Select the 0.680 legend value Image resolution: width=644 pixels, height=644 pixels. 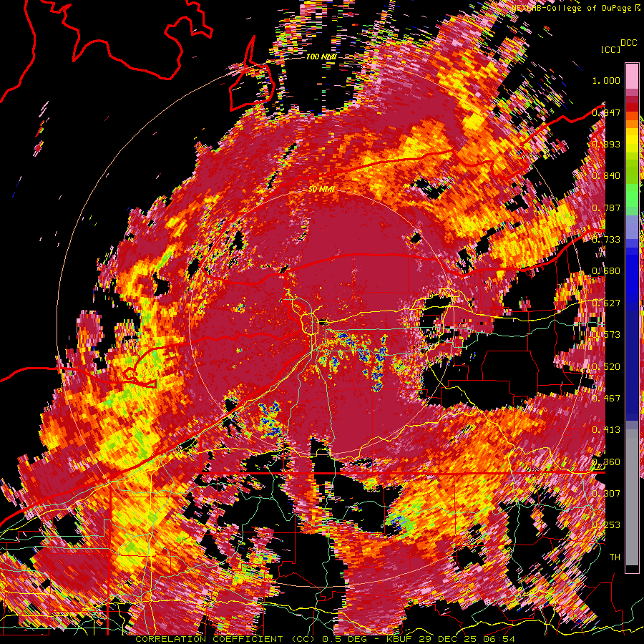click(606, 271)
